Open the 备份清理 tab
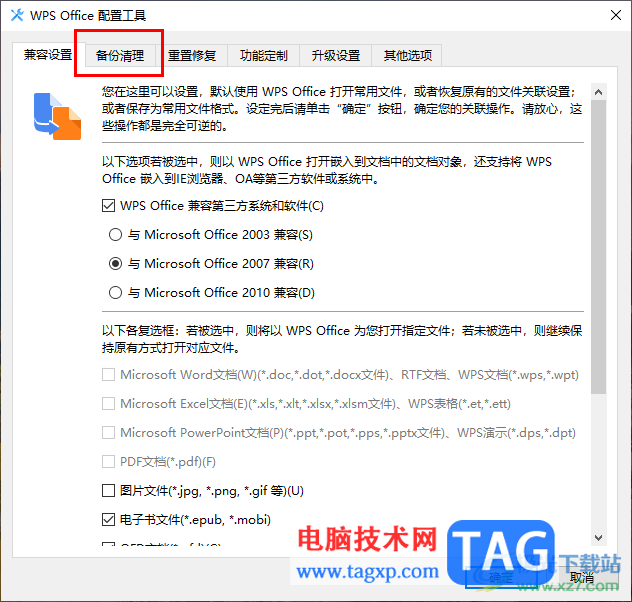The width and height of the screenshot is (632, 602). (120, 55)
